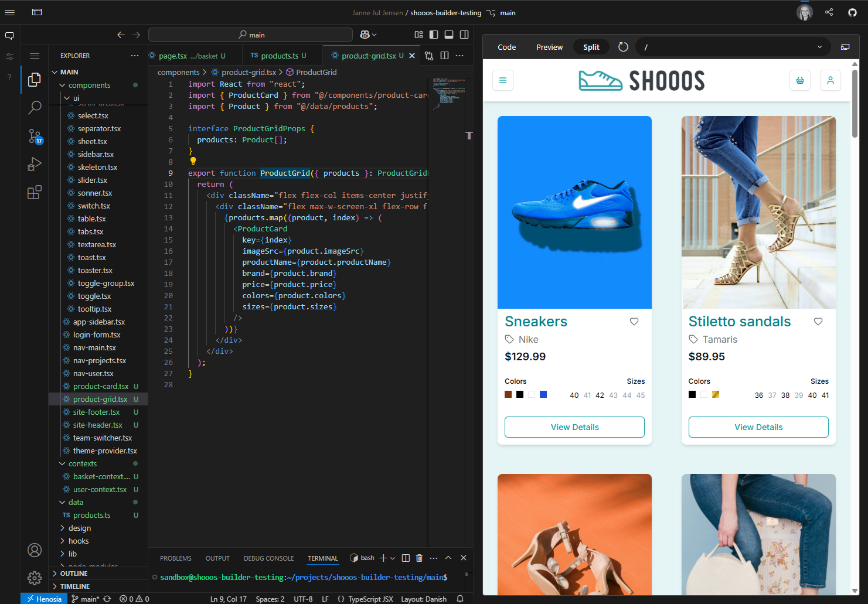Screen dimensions: 868x604
Task: Open changes icon in editor toolbar
Action: (429, 56)
